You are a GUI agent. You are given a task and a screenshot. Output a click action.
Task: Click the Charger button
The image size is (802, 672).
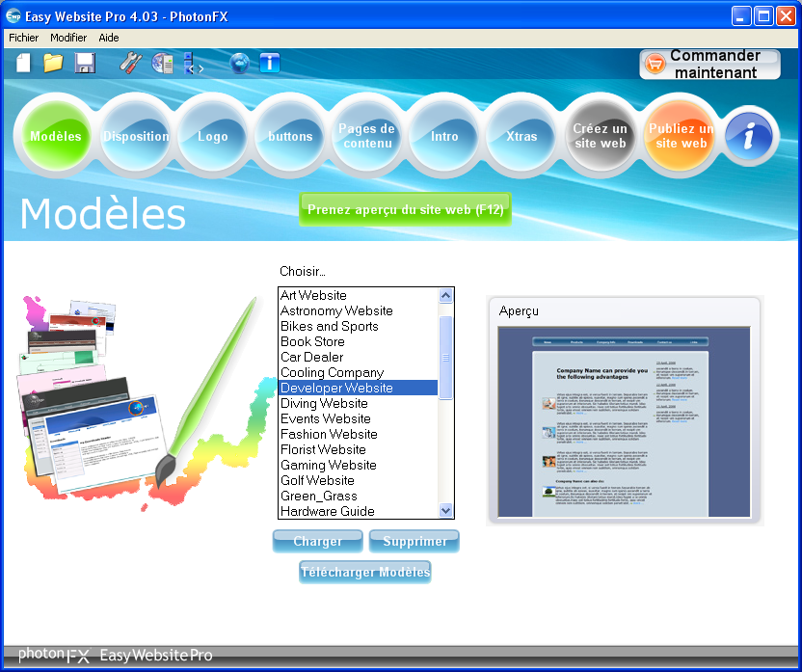click(318, 541)
